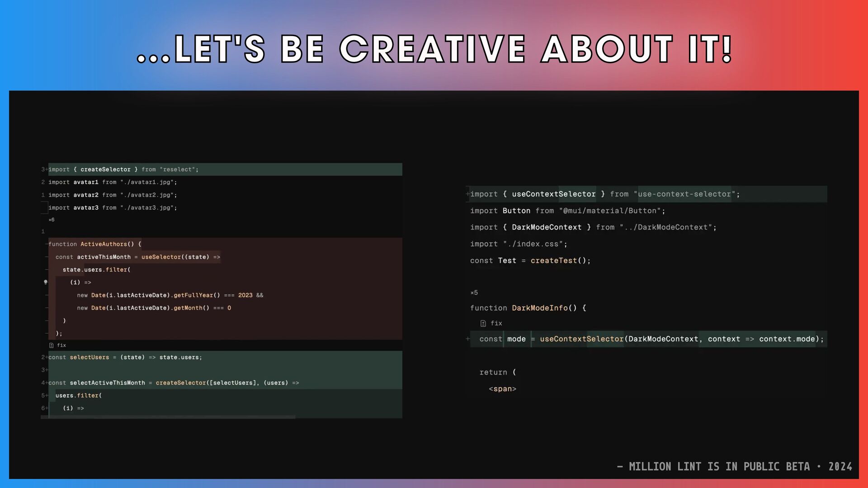Collapse the ActiveAuthors function via minus marker
The width and height of the screenshot is (868, 488).
(47, 244)
